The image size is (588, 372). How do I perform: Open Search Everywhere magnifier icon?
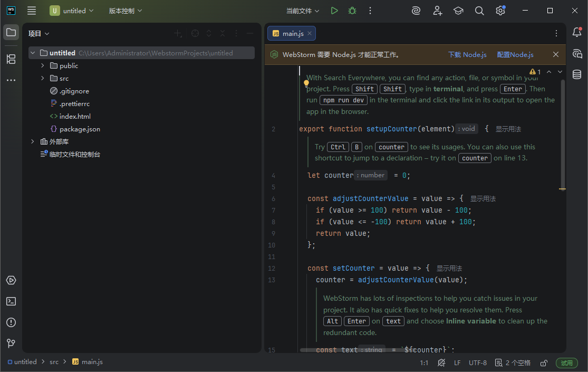[479, 10]
